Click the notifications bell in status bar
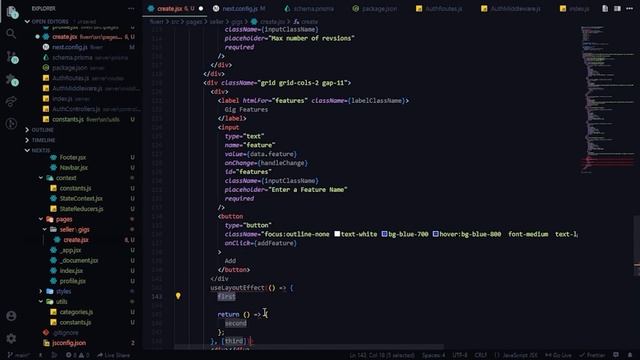Image resolution: width=640 pixels, height=360 pixels. 630,355
